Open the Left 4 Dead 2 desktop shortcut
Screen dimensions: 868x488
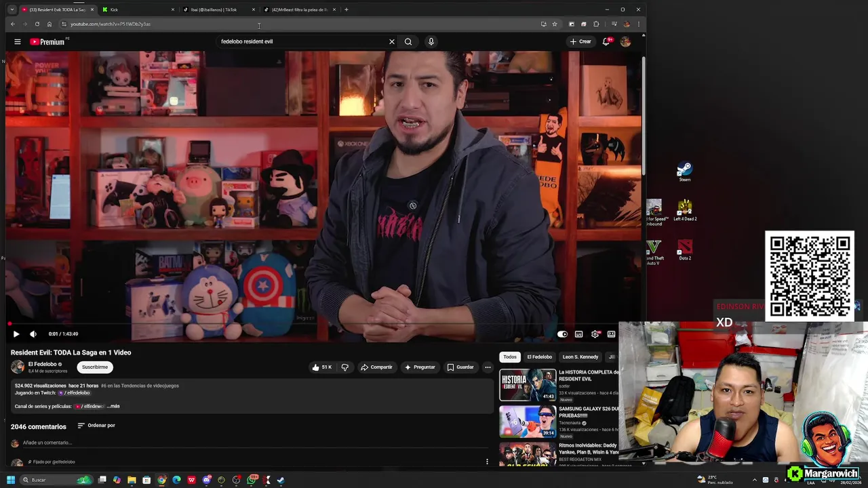click(685, 211)
